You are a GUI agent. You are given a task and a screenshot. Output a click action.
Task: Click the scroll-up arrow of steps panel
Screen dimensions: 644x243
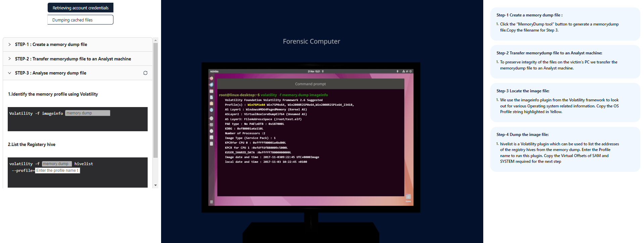tap(155, 40)
